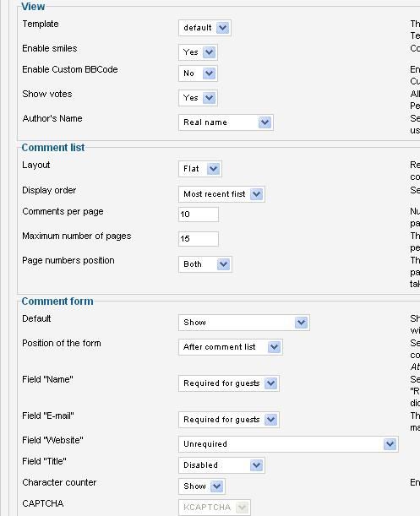Open the Field "E-mail" dropdown
This screenshot has width=420, height=516.
[x=229, y=420]
